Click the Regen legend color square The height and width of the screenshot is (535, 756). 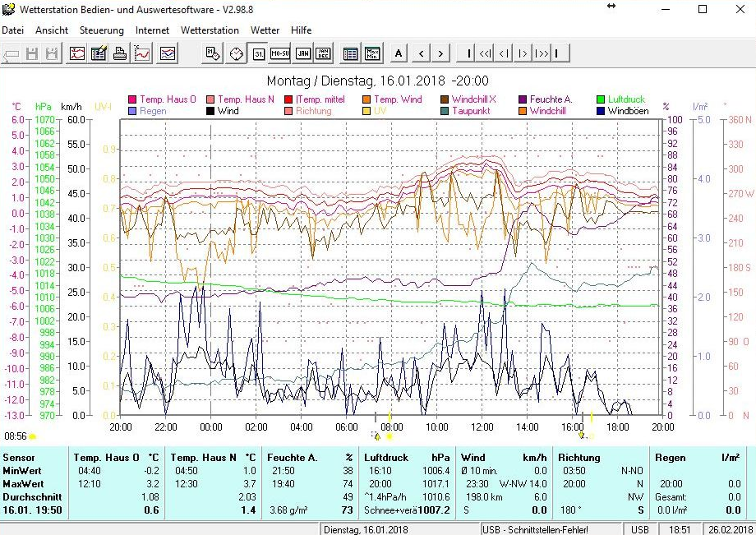click(132, 111)
